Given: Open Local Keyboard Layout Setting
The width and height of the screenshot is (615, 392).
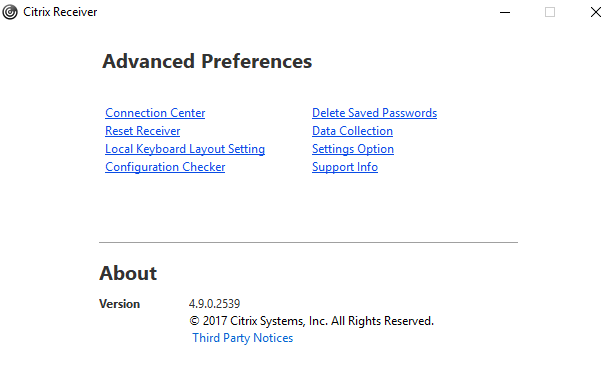Looking at the screenshot, I should pos(185,149).
